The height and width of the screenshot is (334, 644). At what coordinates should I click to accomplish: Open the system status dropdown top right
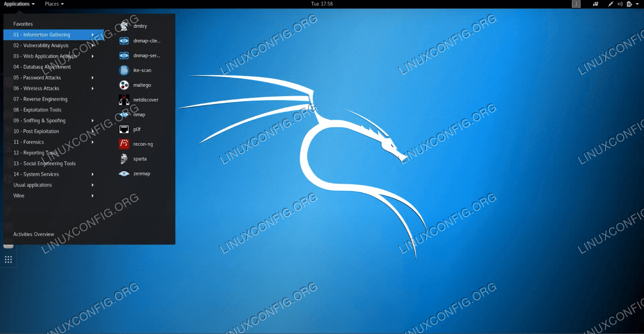637,4
